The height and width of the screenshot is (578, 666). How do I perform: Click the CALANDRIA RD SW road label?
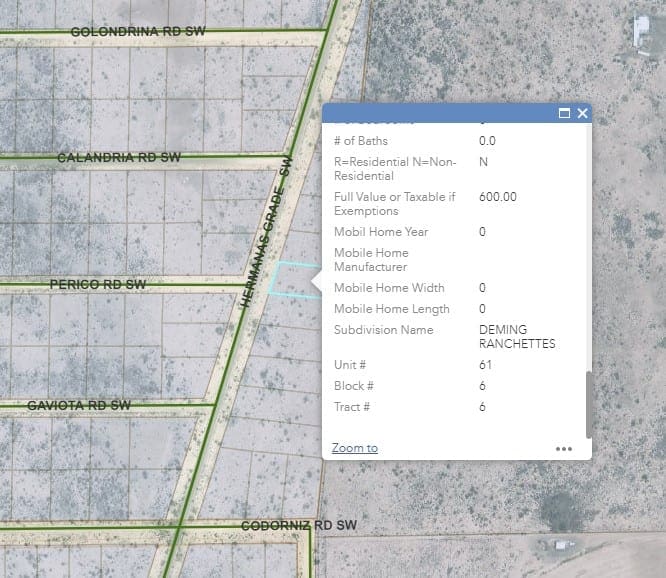pos(119,158)
